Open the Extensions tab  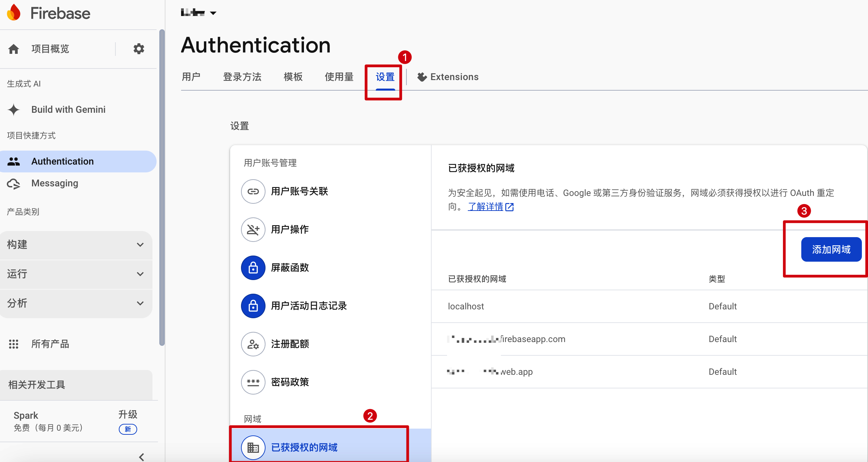(454, 77)
